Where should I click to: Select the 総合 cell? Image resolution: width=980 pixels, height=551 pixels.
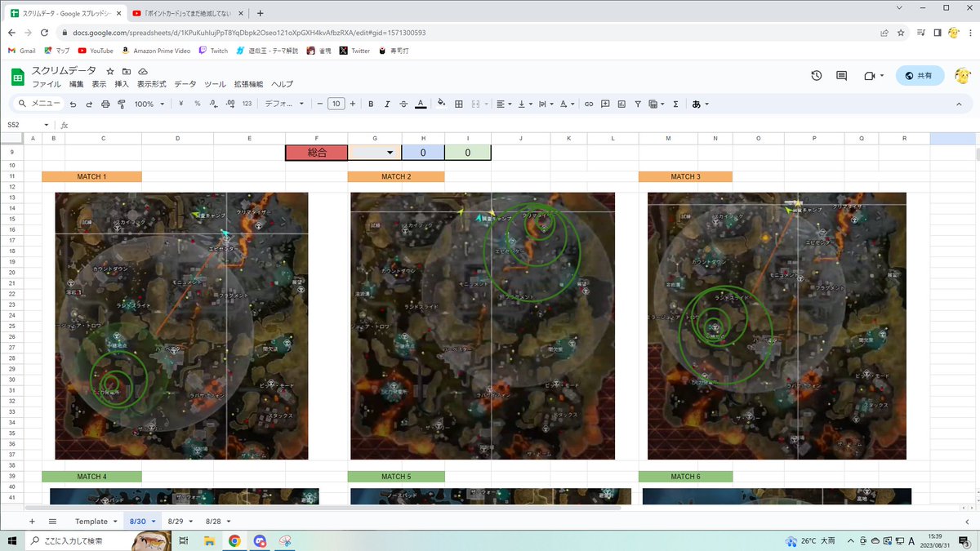[317, 153]
